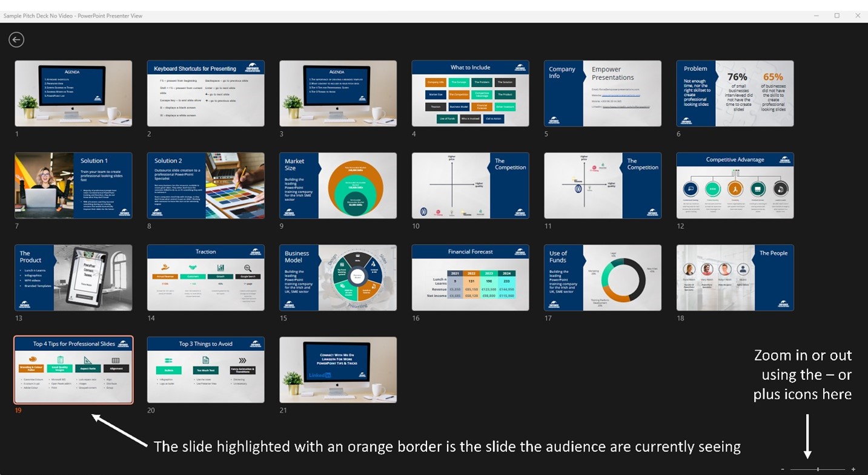Open the final LinkedIn connect slide
Screen dimensions: 868x475
point(337,369)
